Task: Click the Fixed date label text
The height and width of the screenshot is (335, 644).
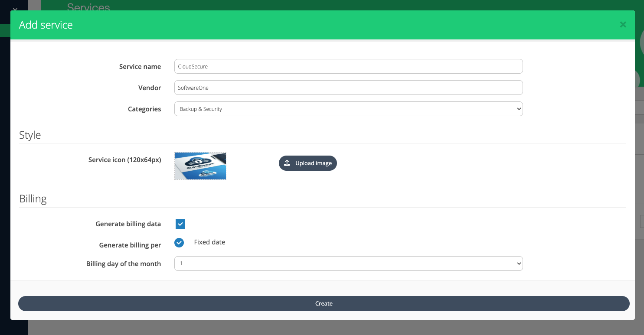Action: pyautogui.click(x=209, y=242)
